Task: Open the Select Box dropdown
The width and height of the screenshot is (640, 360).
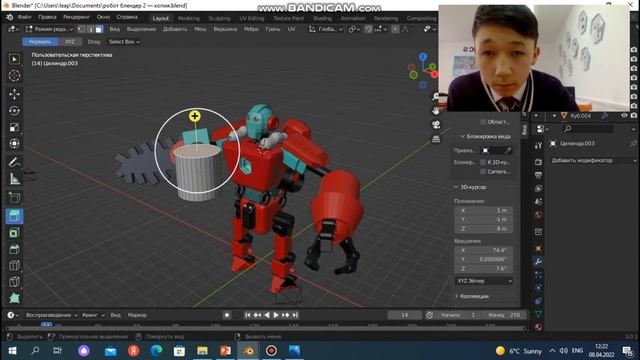Action: click(124, 42)
